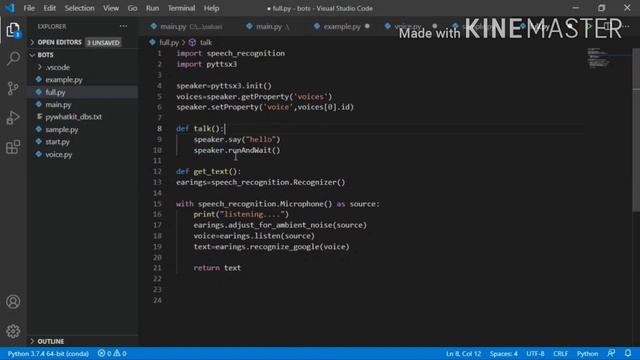This screenshot has width=640, height=360.
Task: Change language mode via Python indicator
Action: point(587,353)
